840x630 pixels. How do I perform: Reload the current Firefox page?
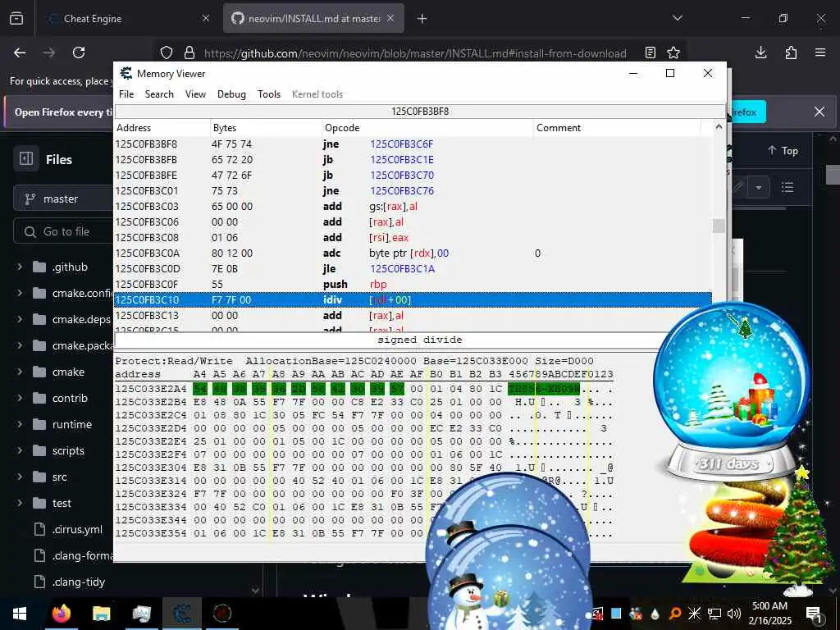click(79, 52)
